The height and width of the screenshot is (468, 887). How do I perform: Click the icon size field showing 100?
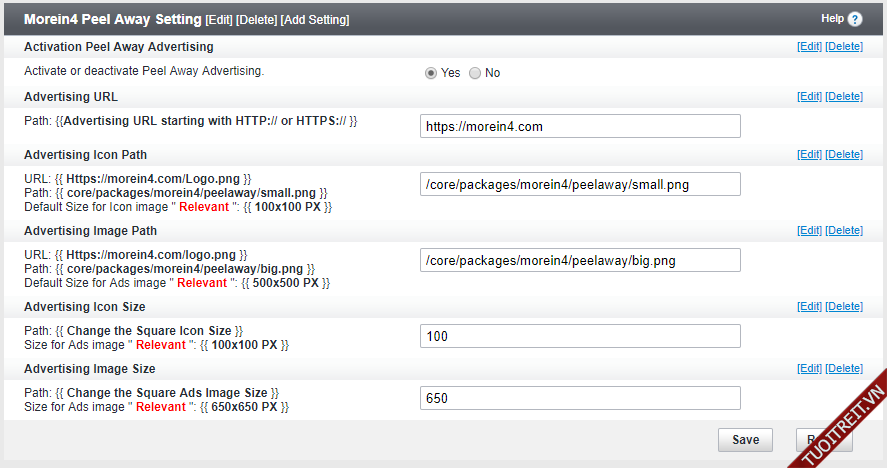point(580,336)
